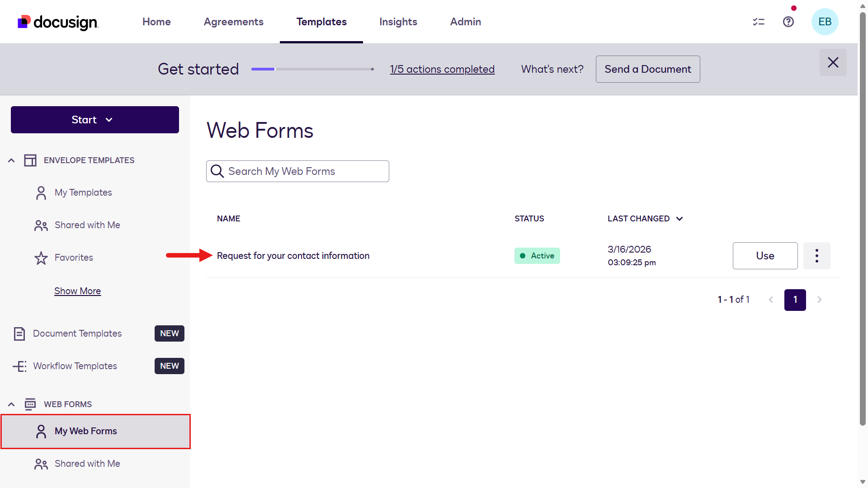This screenshot has height=488, width=868.
Task: Click the envelope Shared with Me people icon
Action: click(x=41, y=225)
